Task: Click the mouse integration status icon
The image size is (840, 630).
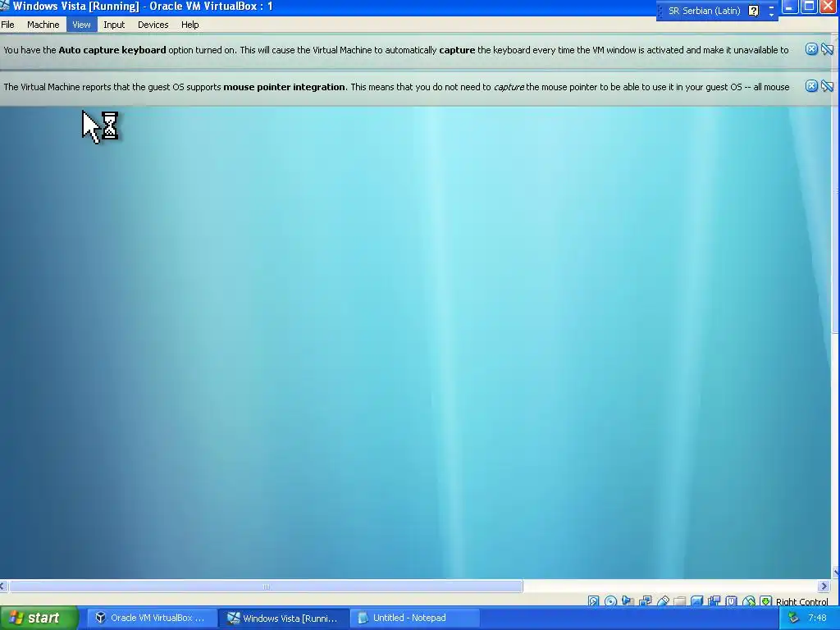Action: tap(749, 601)
